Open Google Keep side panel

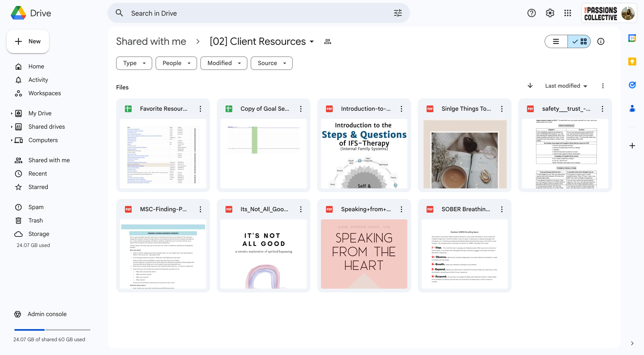632,62
